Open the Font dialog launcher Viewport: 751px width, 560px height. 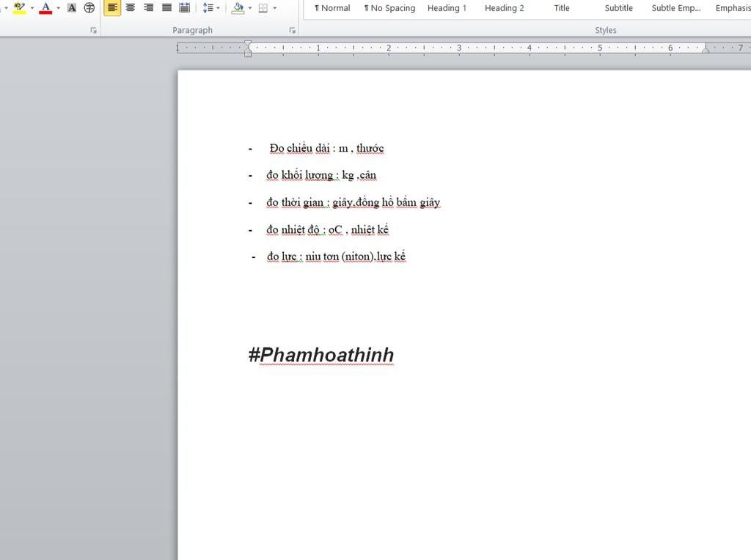[93, 31]
